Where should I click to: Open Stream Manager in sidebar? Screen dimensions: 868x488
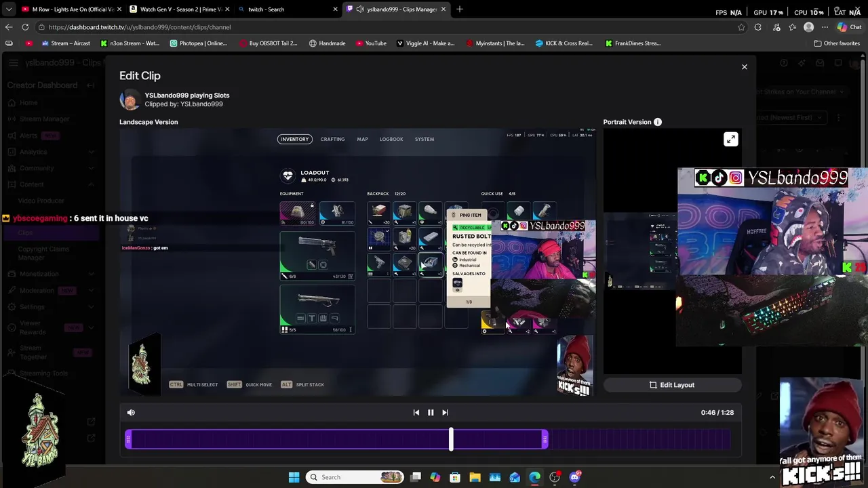point(44,119)
